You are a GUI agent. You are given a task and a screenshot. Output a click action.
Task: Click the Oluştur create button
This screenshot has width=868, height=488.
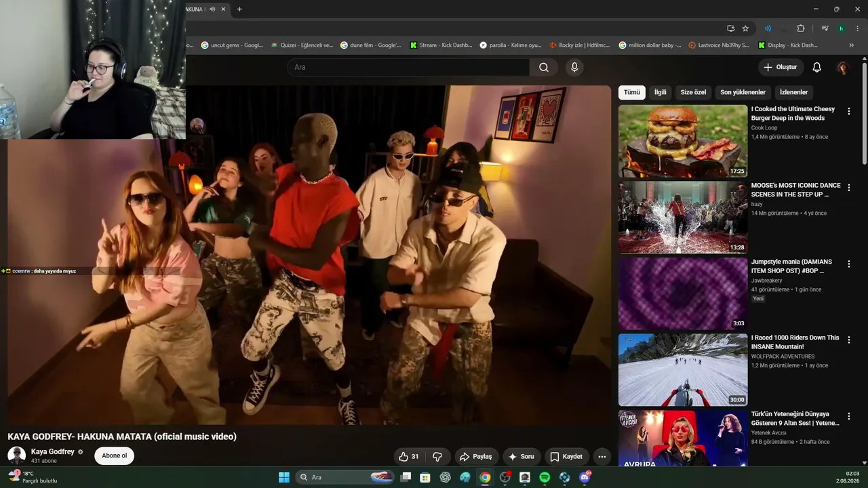tap(781, 67)
